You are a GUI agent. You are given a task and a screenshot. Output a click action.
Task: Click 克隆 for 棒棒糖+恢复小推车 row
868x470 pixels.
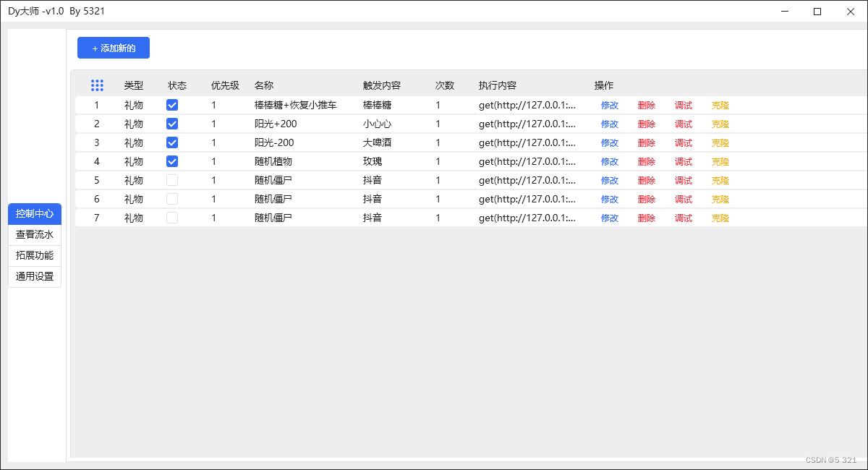[720, 106]
